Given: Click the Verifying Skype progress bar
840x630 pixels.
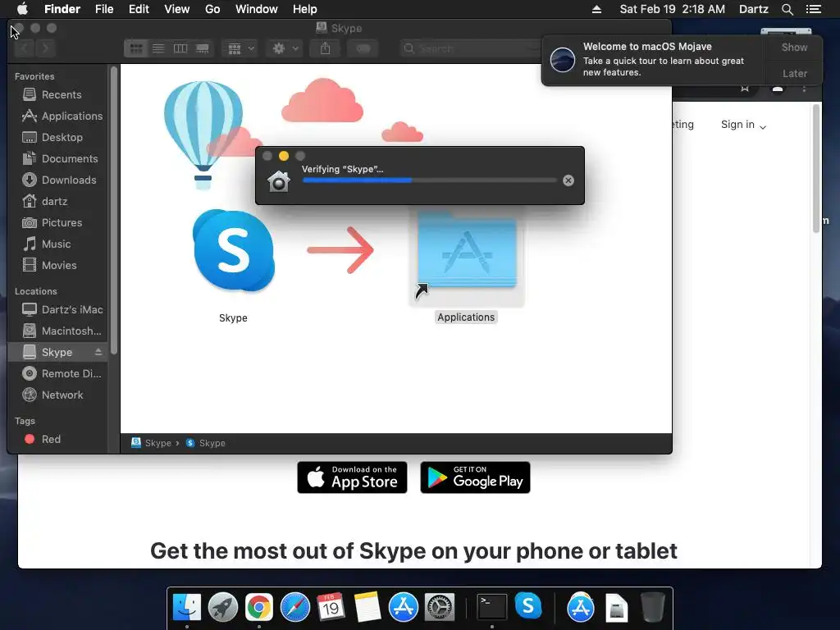Looking at the screenshot, I should (430, 180).
